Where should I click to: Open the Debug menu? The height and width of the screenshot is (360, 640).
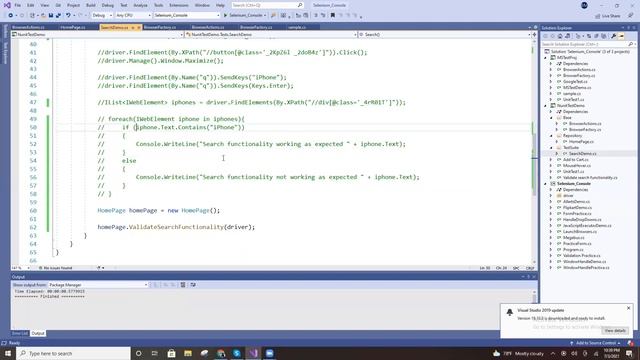(x=108, y=5)
